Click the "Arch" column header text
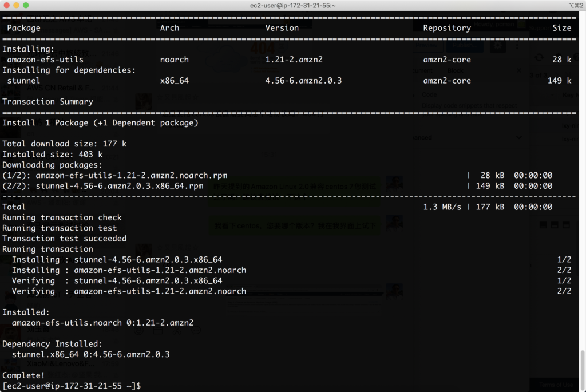This screenshot has width=586, height=392. 169,28
